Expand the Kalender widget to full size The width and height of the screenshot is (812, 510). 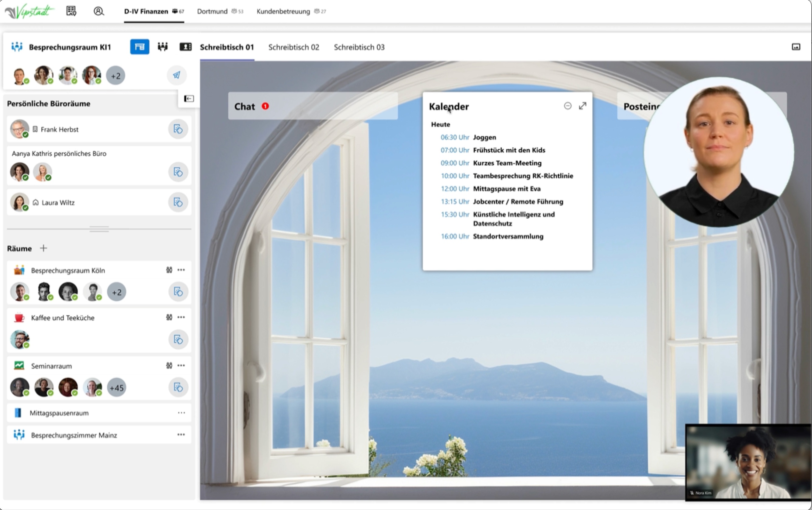click(582, 106)
